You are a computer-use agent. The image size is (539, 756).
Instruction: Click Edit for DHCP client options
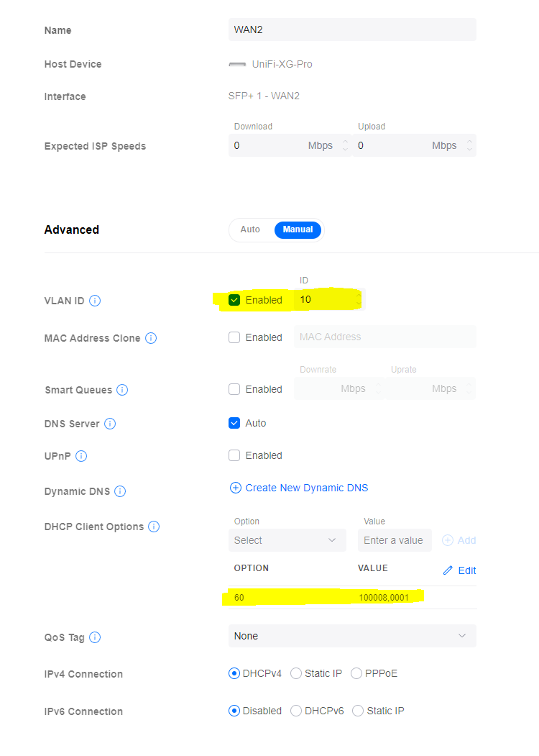459,570
